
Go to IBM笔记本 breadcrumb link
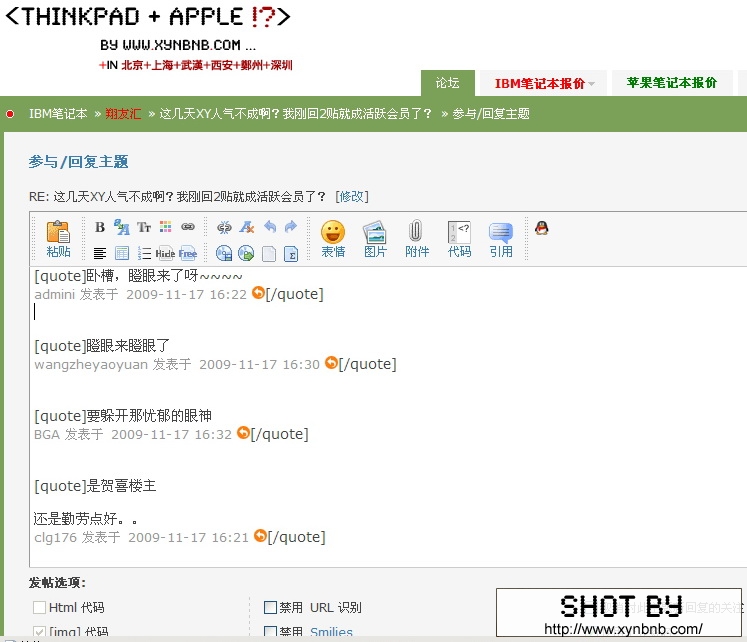58,114
